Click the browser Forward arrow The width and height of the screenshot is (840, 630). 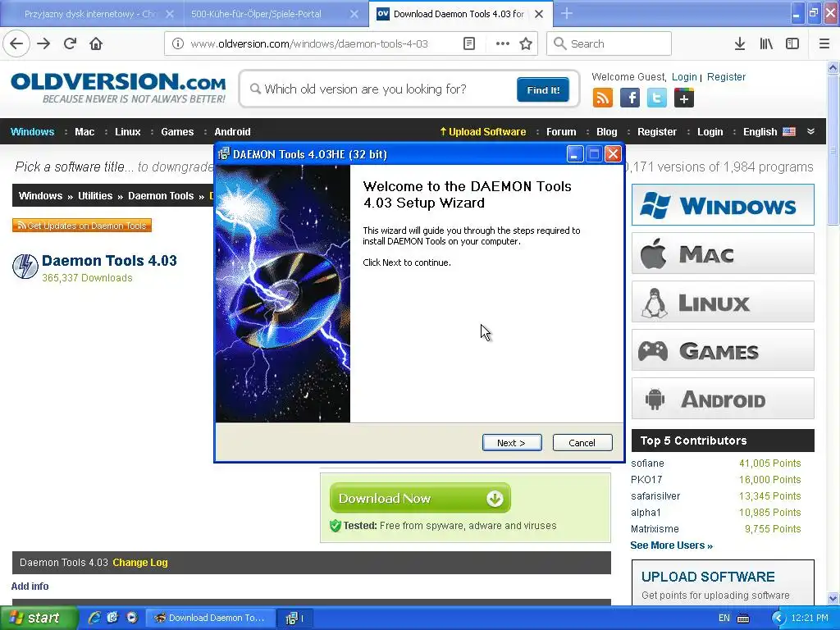[43, 44]
